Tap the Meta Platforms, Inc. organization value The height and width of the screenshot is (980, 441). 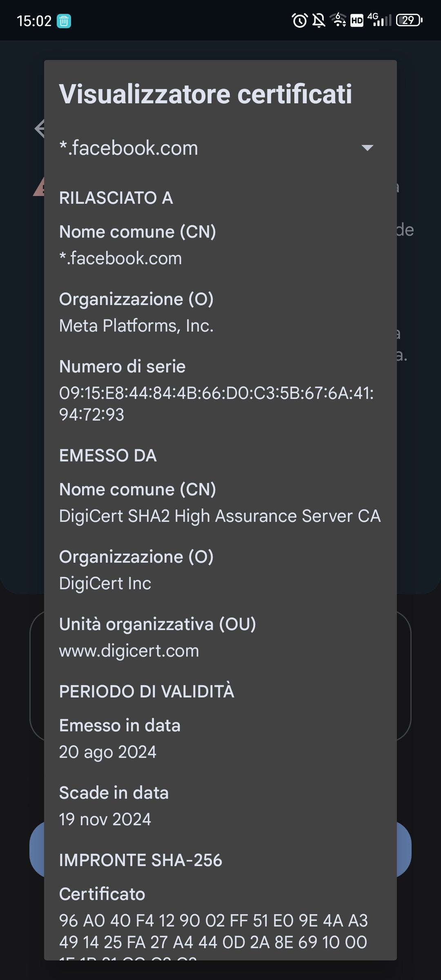(x=136, y=326)
